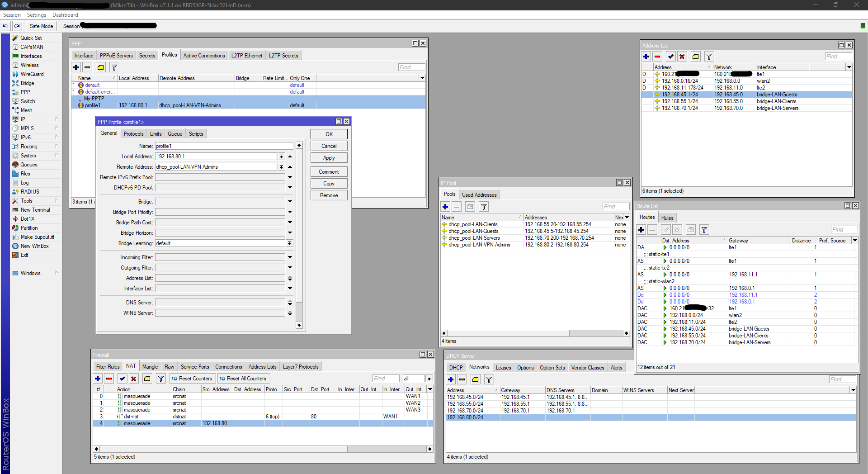868x474 pixels.
Task: Open filter in PPP window toolbar
Action: click(x=114, y=67)
